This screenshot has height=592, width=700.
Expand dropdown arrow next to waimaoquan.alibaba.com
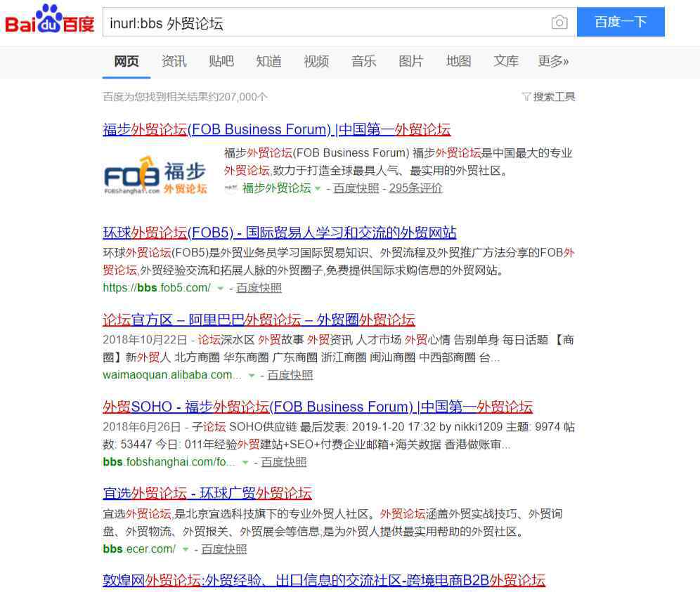(252, 376)
